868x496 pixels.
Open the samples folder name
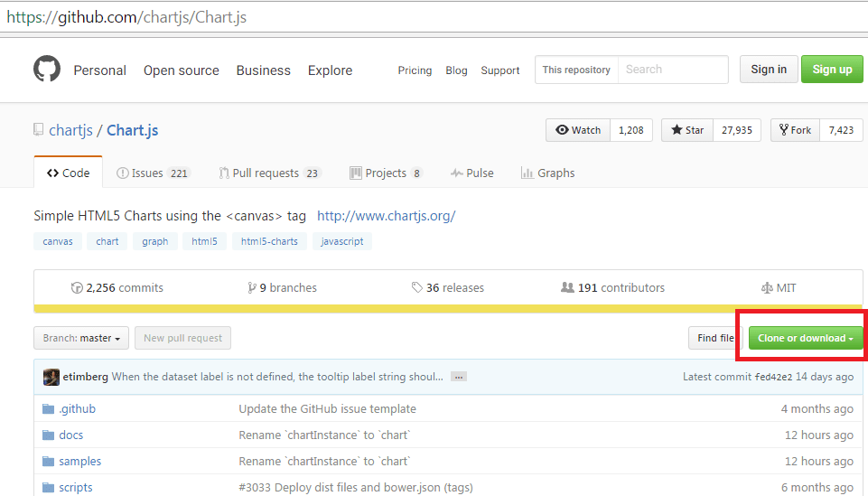[80, 461]
